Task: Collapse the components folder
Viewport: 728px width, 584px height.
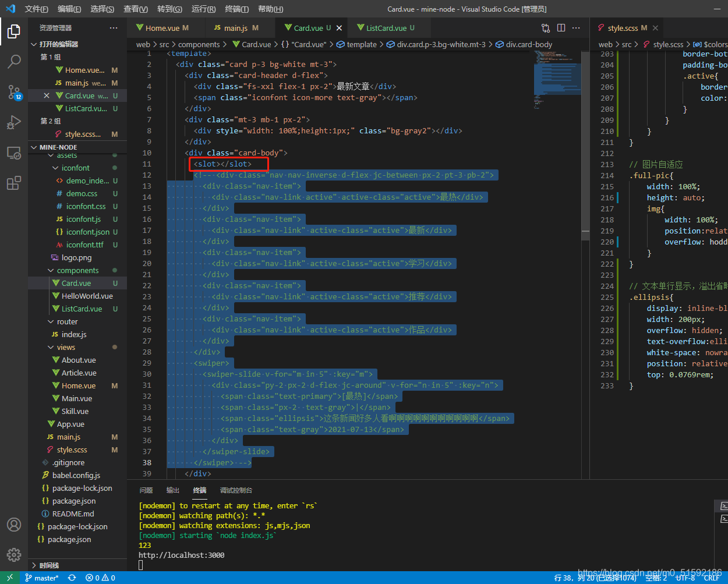Action: tap(77, 270)
